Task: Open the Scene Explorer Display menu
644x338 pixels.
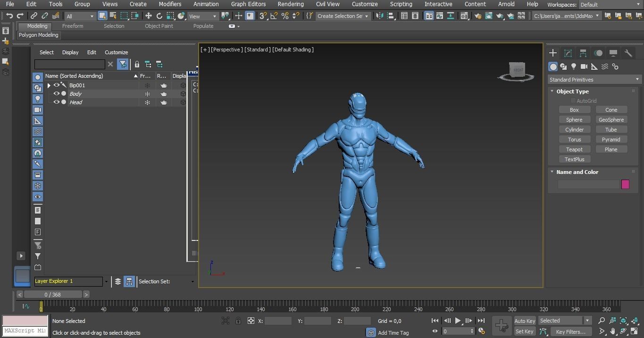Action: [x=70, y=52]
